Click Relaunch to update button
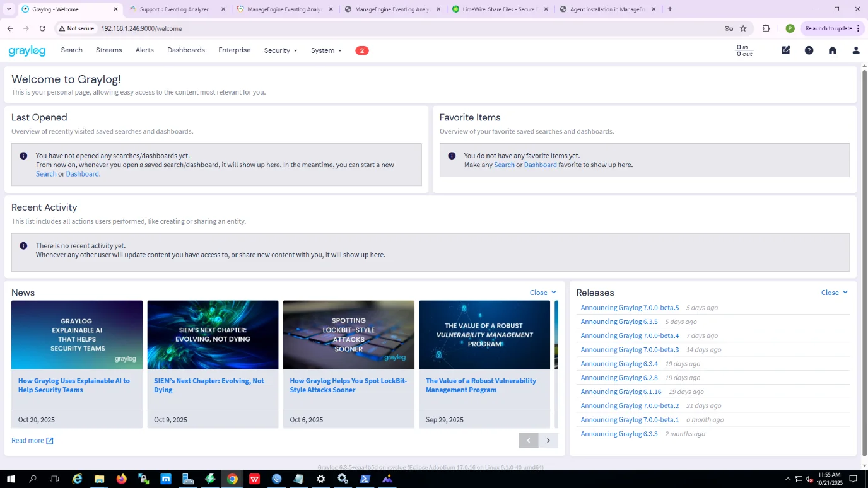868x488 pixels. (828, 28)
